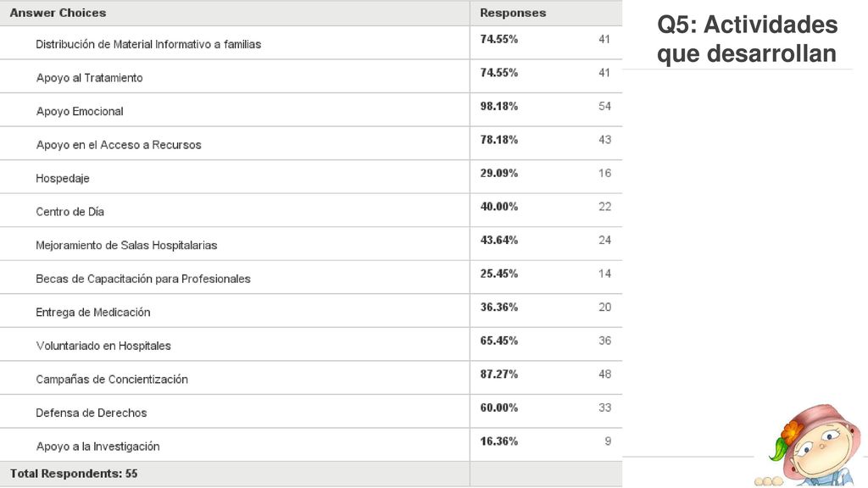Viewport: 868px width, 488px height.
Task: Select Apoyo en el Acceso a Recursos
Action: pos(119,144)
